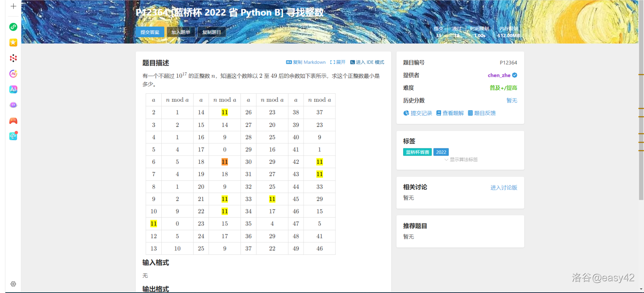Screen dimensions: 644x293
Task: Open the purple circular AI icon
Action: [x=13, y=74]
